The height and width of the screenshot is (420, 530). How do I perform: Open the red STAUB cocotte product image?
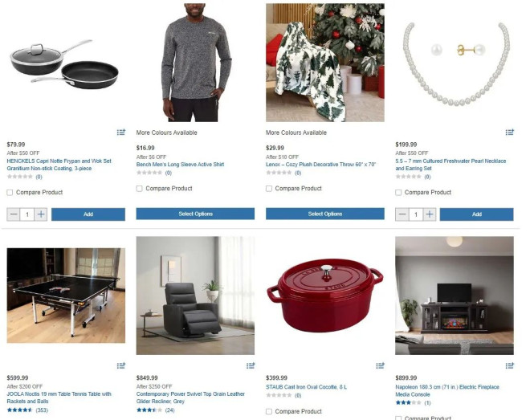[325, 296]
